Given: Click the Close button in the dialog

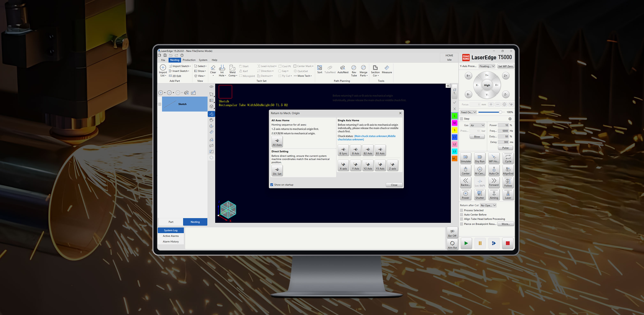Looking at the screenshot, I should pos(394,185).
